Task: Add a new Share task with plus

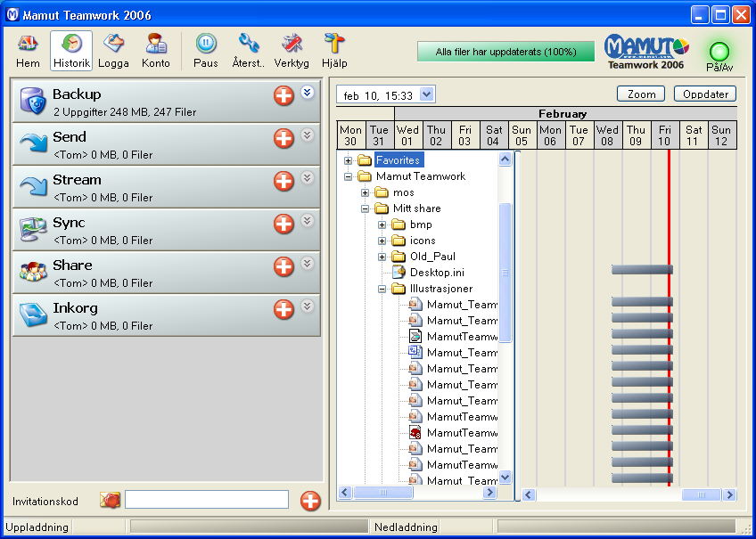Action: tap(283, 267)
